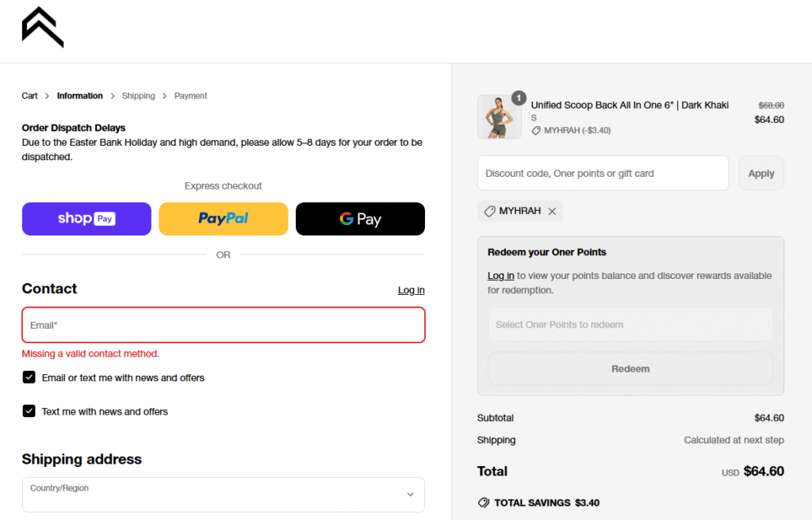Screen dimensions: 812x520
Task: Check out using PayPal button
Action: [224, 219]
